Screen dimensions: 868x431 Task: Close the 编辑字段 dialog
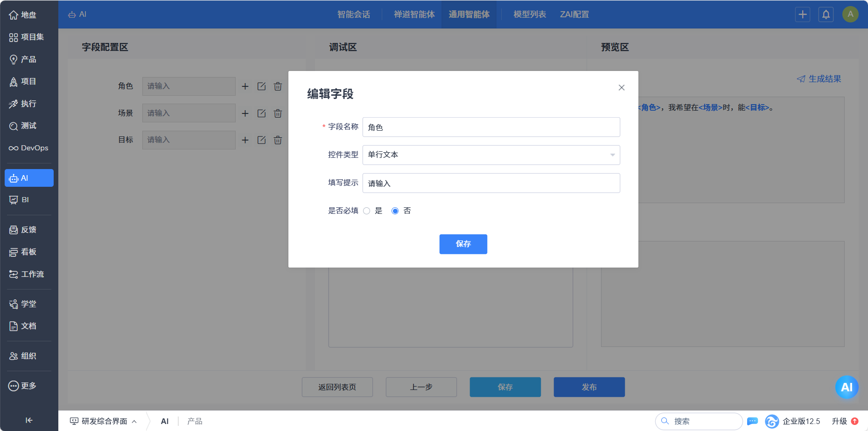click(621, 88)
